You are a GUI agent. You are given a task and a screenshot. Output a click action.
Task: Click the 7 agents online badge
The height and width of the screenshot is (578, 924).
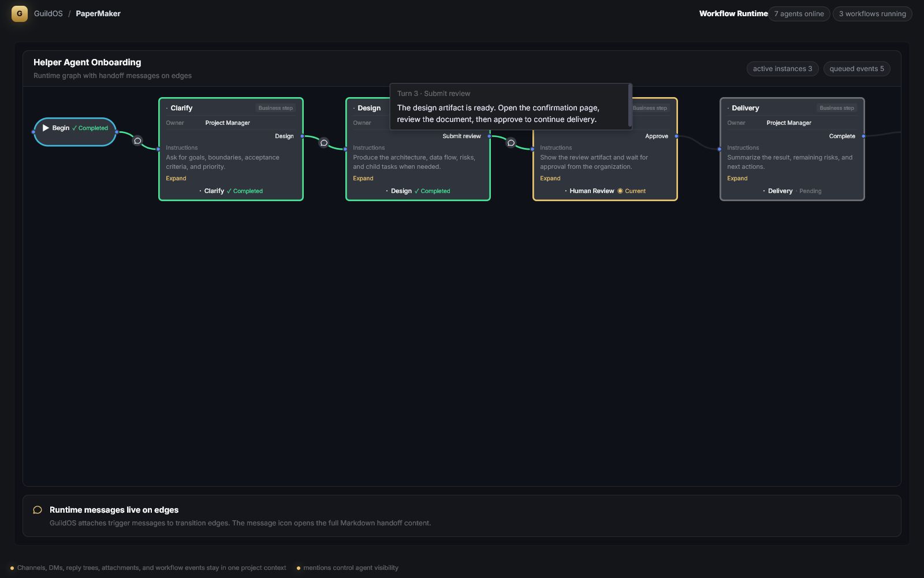pos(799,14)
